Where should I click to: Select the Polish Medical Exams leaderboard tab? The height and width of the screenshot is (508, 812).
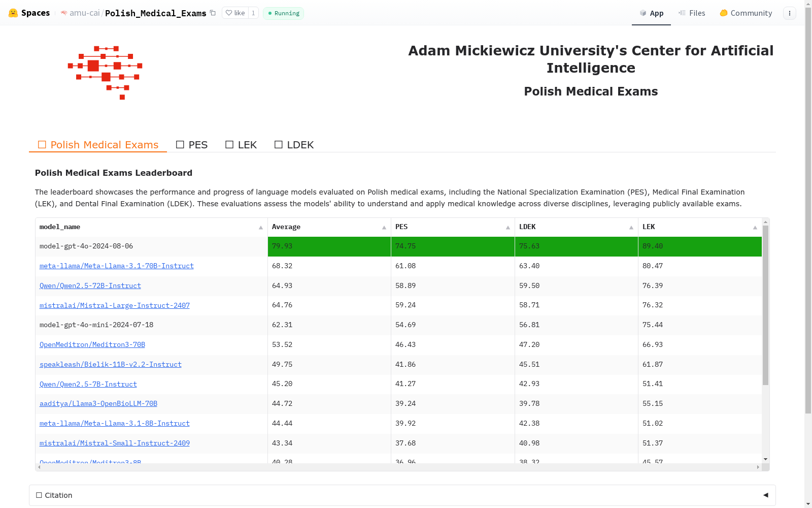pyautogui.click(x=98, y=145)
